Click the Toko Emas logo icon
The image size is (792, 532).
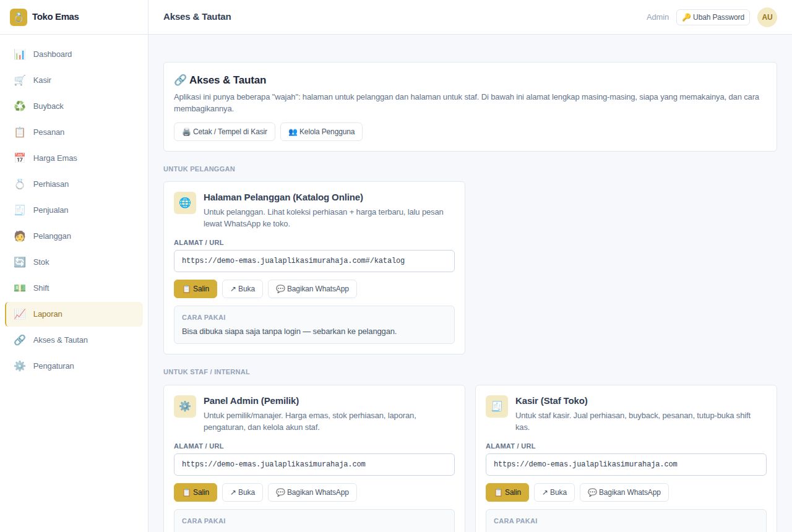coord(19,17)
